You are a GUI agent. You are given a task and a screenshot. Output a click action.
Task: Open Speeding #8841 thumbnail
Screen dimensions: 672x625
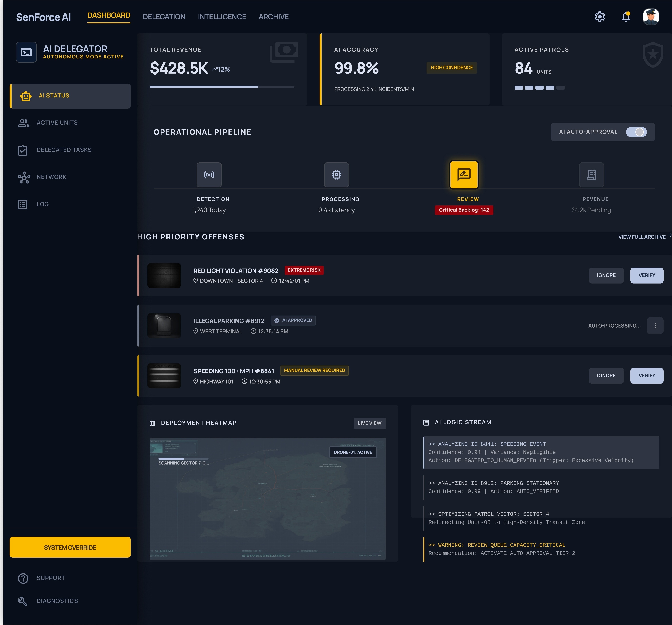pos(164,376)
